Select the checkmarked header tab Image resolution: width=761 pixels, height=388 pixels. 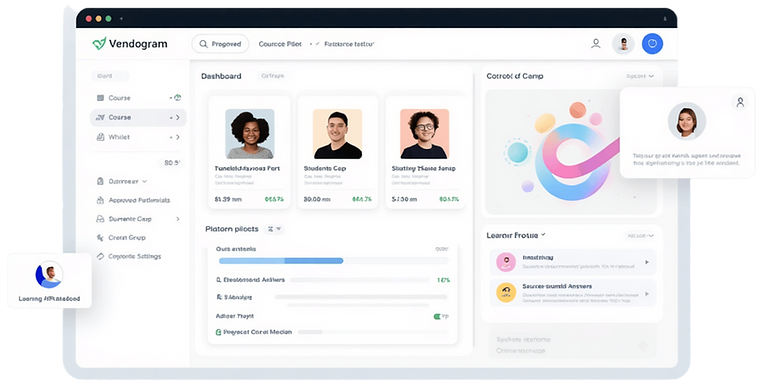(x=345, y=44)
